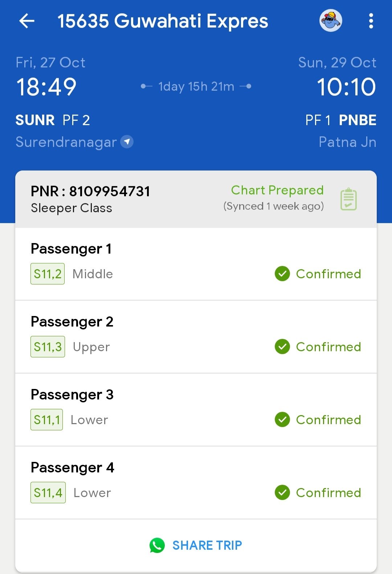Screen dimensions: 392x574
Task: Tap the WhatsApp share icon
Action: 157,545
